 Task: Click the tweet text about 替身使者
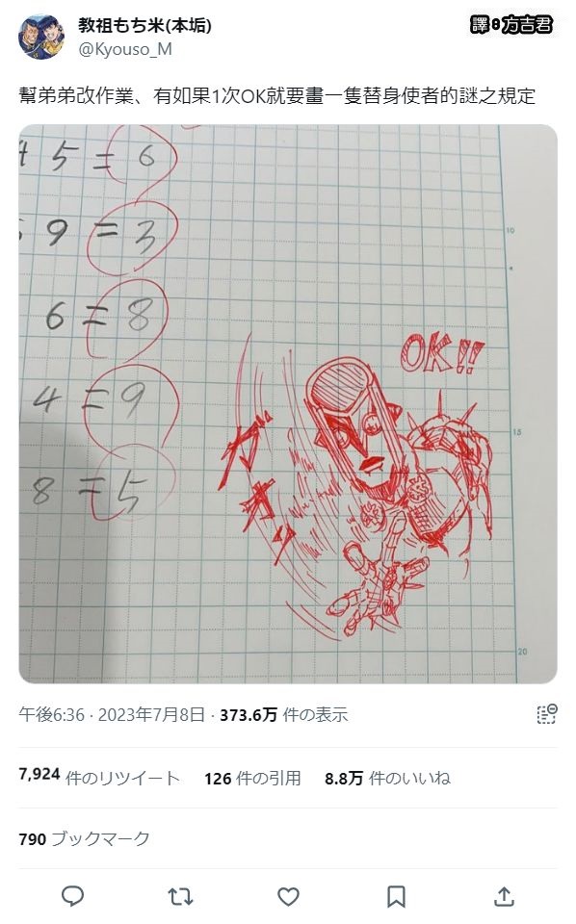click(x=277, y=95)
